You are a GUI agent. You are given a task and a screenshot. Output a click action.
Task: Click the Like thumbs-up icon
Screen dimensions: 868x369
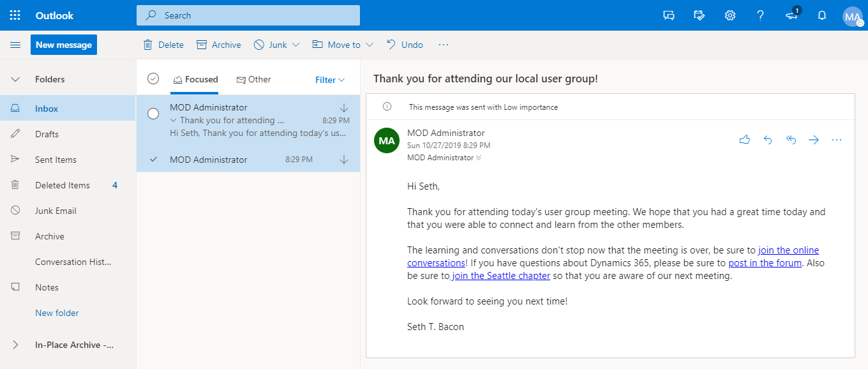(x=744, y=140)
